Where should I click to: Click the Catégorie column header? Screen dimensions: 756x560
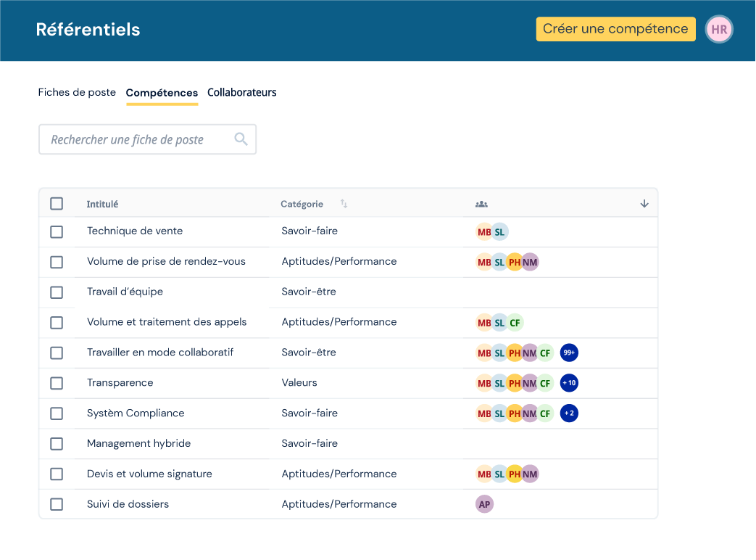(302, 204)
